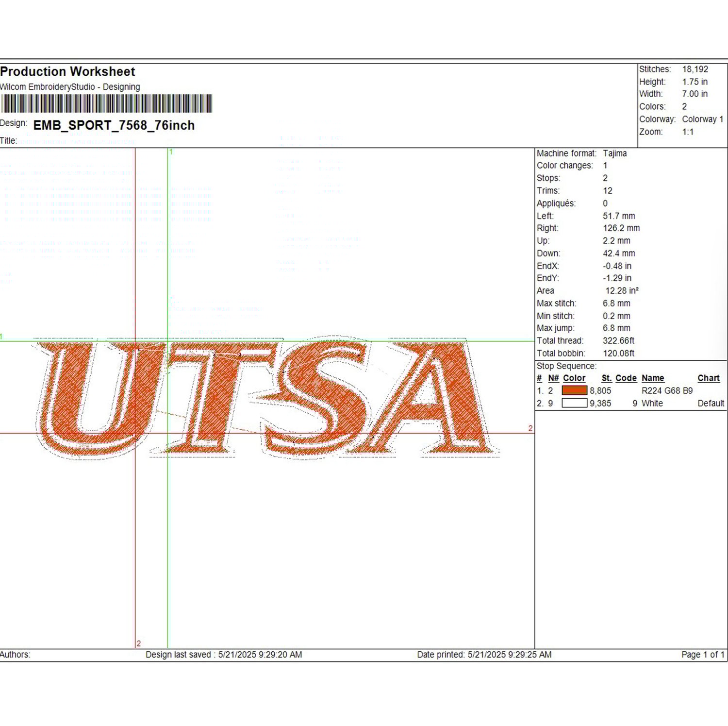Select the Height value "1.75 in"
The image size is (728, 726).
(695, 82)
